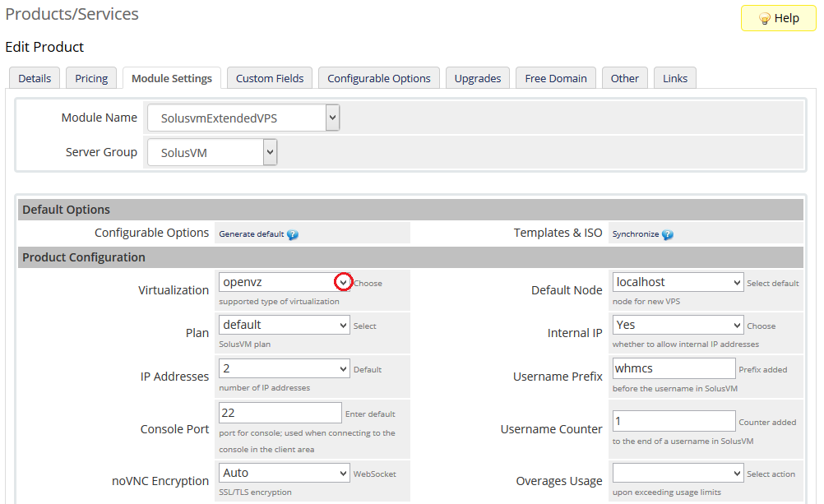Expand the Default Node dropdown showing localhost
This screenshot has height=504, width=824.
coord(678,282)
